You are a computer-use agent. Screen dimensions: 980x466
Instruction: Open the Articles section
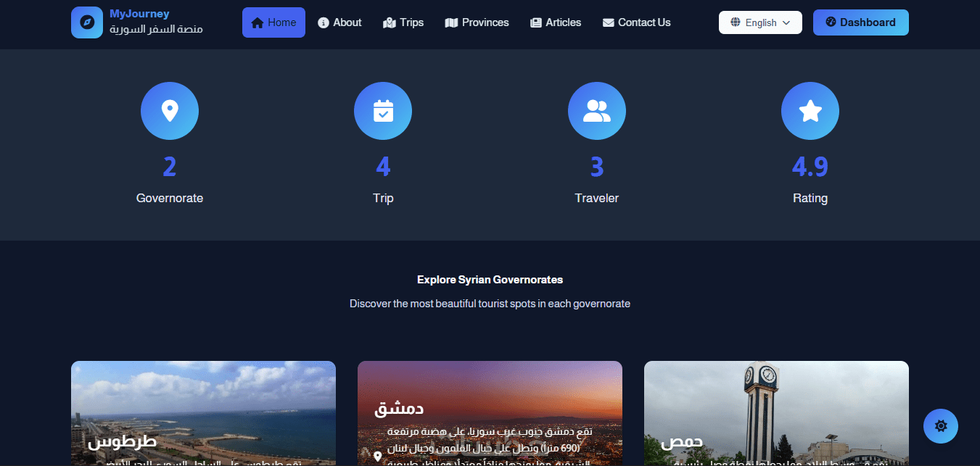[x=556, y=22]
